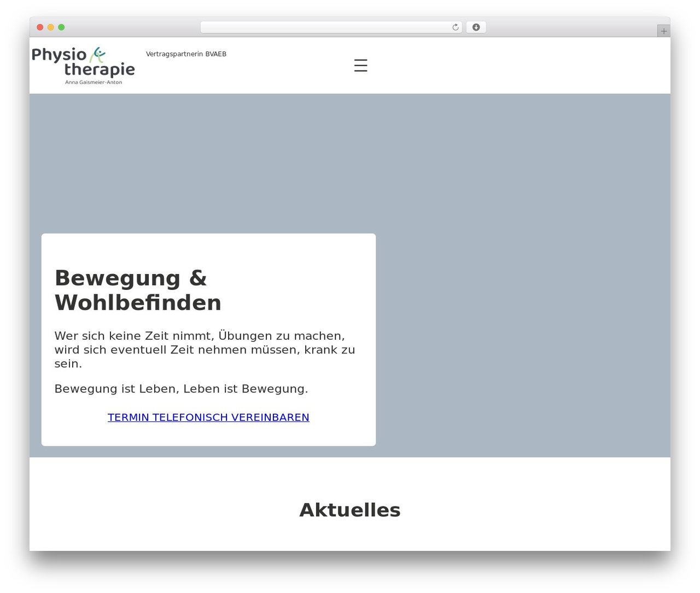Click the Physiotherapie logo
The width and height of the screenshot is (700, 593).
84,66
